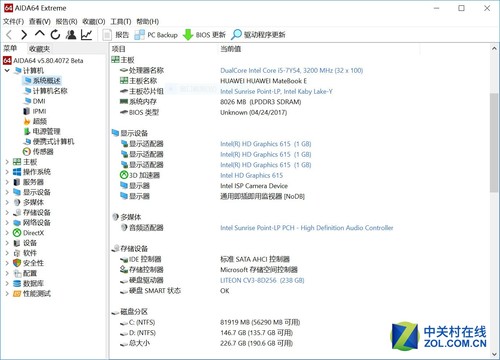Open the 工具(T) menu
Image resolution: width=500 pixels, height=360 pixels.
pos(121,22)
